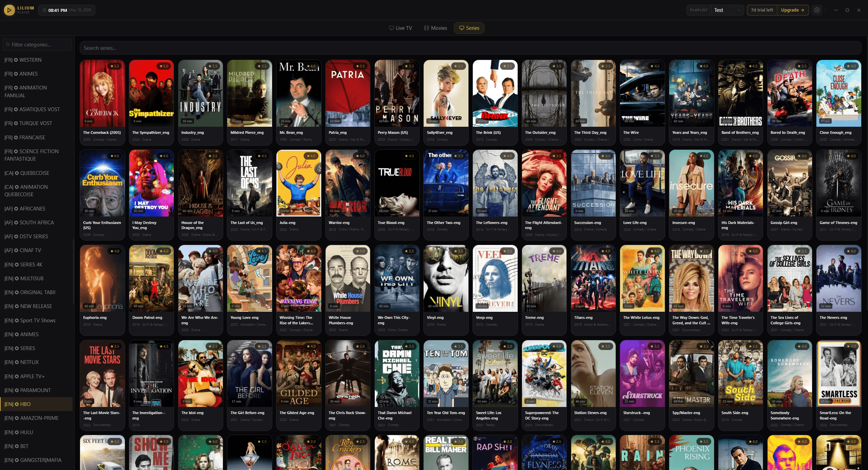This screenshot has height=470, width=868.
Task: Open the Curb Your Enthusiasm poster
Action: pyautogui.click(x=102, y=183)
